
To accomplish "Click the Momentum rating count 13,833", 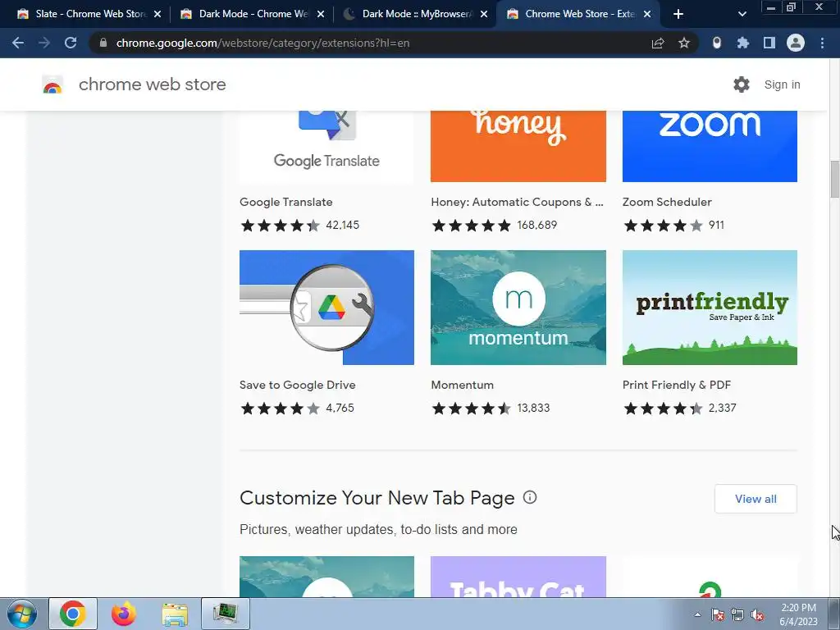I will [533, 409].
